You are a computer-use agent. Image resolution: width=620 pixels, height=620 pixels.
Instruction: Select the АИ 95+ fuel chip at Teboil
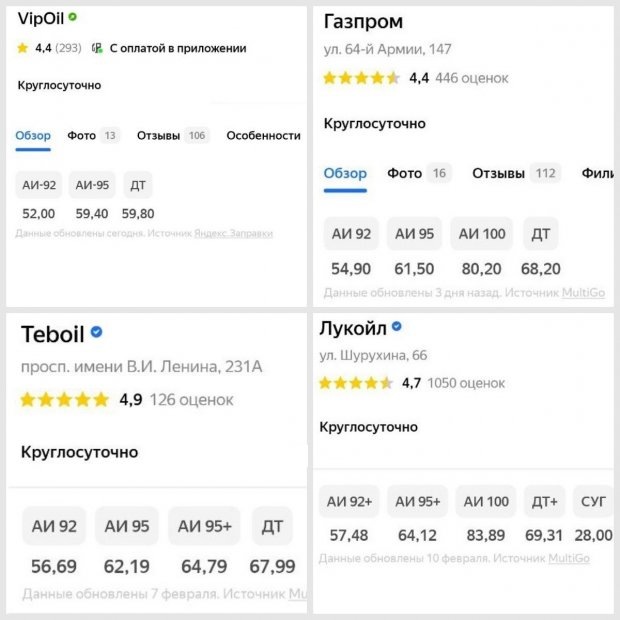click(204, 526)
